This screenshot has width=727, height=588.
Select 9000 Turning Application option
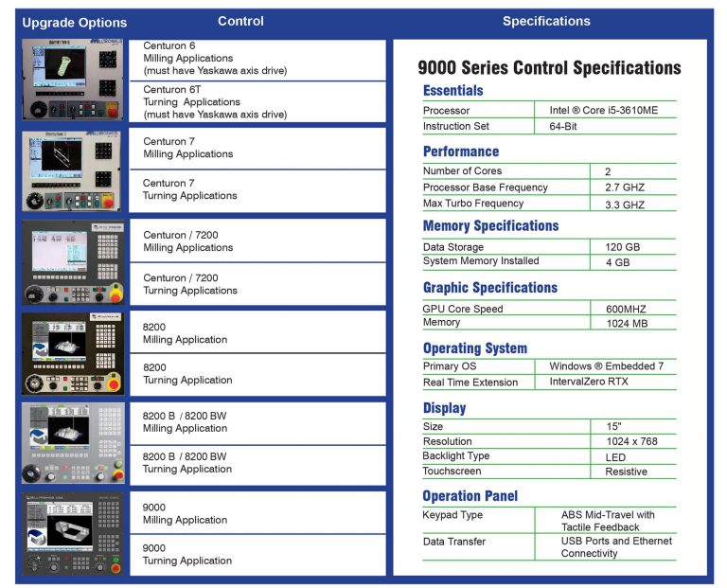pos(257,555)
